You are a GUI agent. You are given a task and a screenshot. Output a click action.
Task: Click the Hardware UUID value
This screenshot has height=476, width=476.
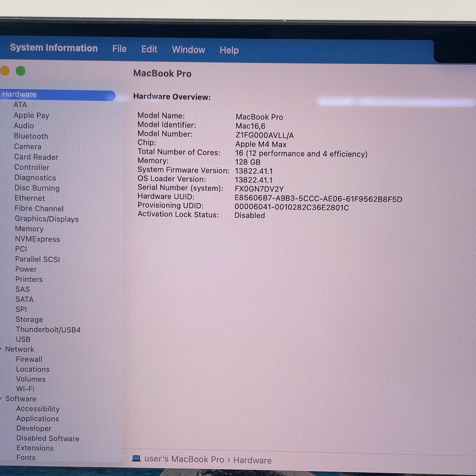click(319, 199)
